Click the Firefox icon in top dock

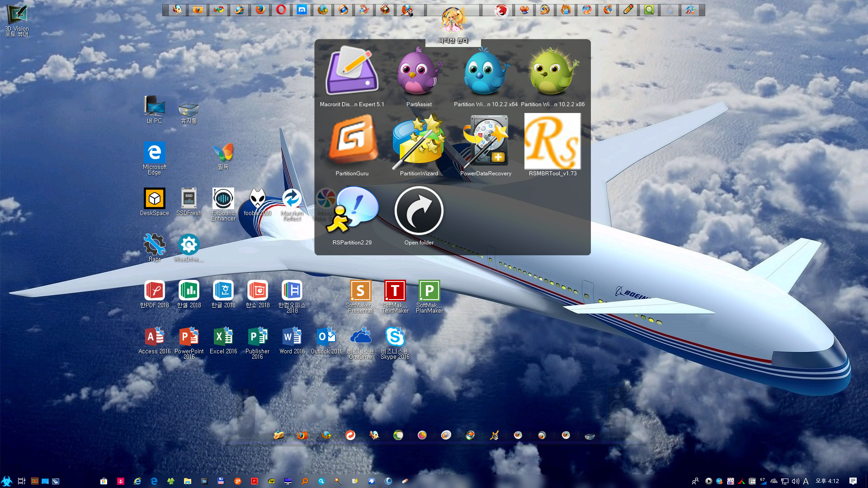click(260, 9)
